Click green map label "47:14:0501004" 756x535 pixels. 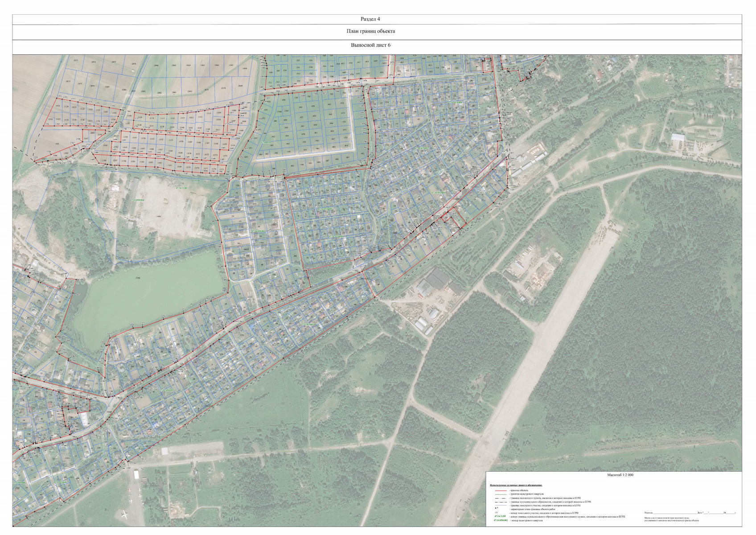point(137,200)
